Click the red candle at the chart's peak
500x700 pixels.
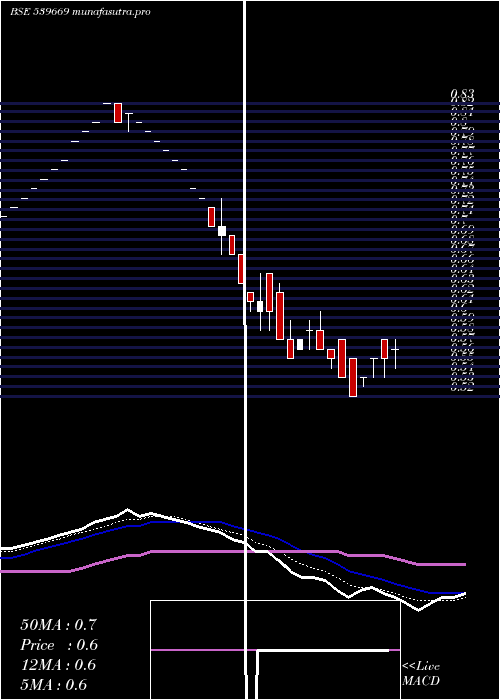point(118,112)
